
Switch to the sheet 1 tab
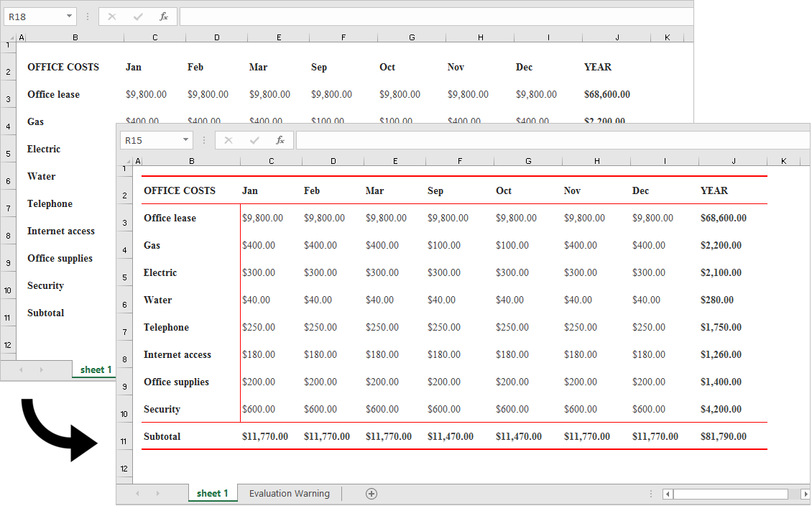[x=213, y=494]
